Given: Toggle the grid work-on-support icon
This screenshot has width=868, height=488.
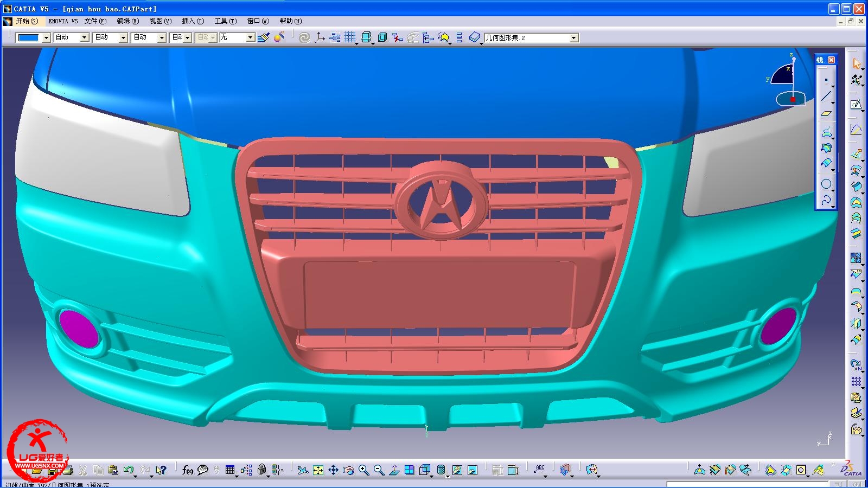Looking at the screenshot, I should pyautogui.click(x=350, y=37).
